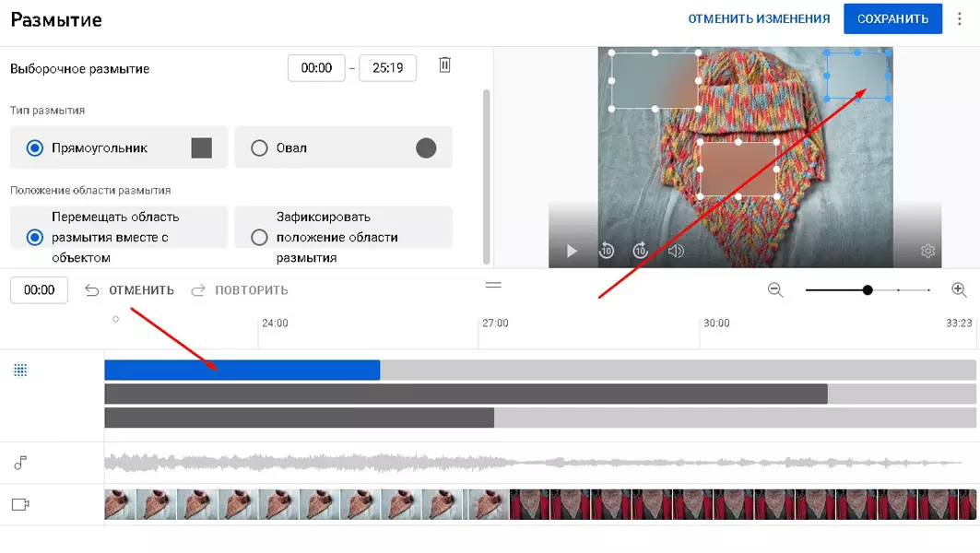Screen dimensions: 980x553
Task: Rewind 10 seconds in the preview
Action: (607, 251)
